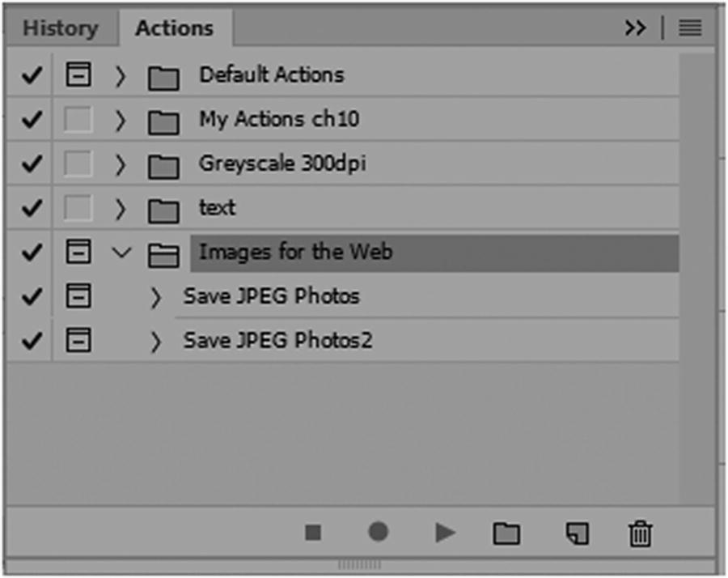Play the selected action
The height and width of the screenshot is (578, 728).
(x=444, y=533)
